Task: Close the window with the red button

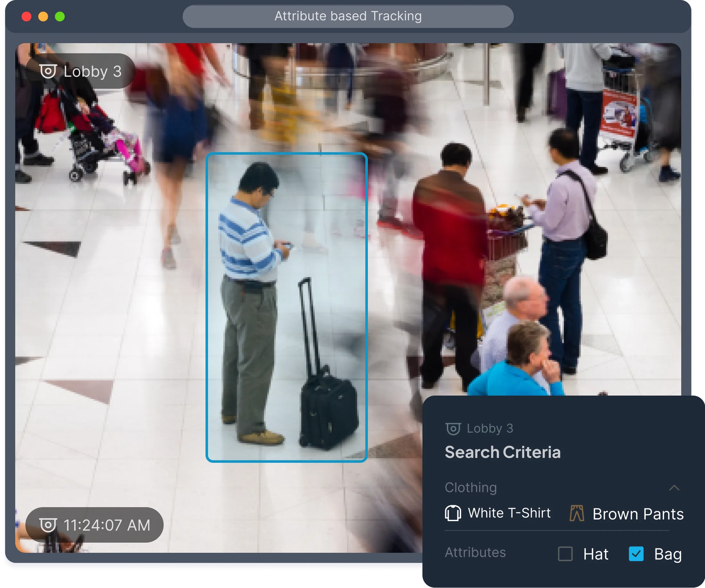Action: click(x=27, y=16)
